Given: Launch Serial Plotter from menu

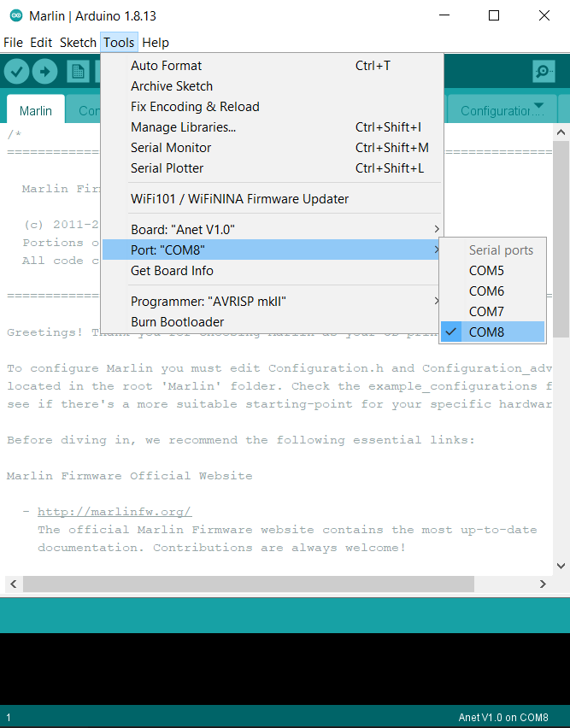Looking at the screenshot, I should 272,168.
